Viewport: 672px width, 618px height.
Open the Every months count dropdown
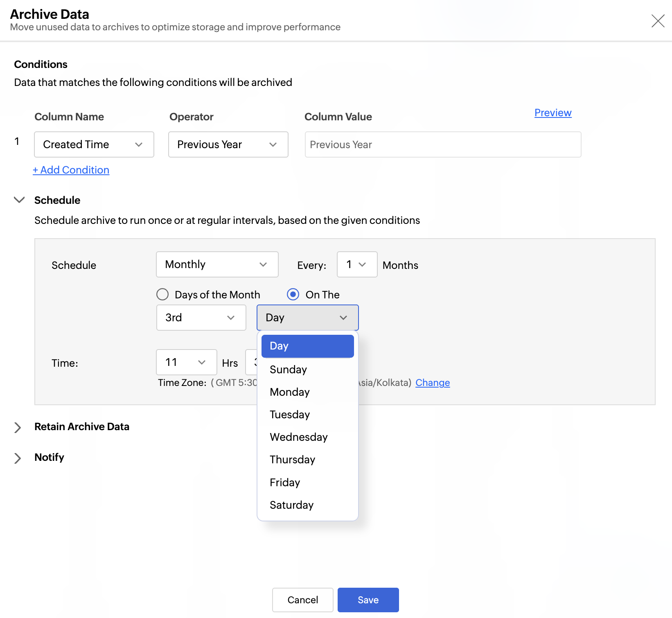(x=356, y=264)
